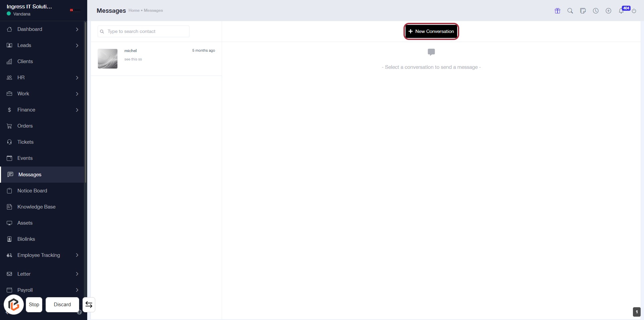Click the plus circle quick-add icon
644x320 pixels.
coord(608,11)
